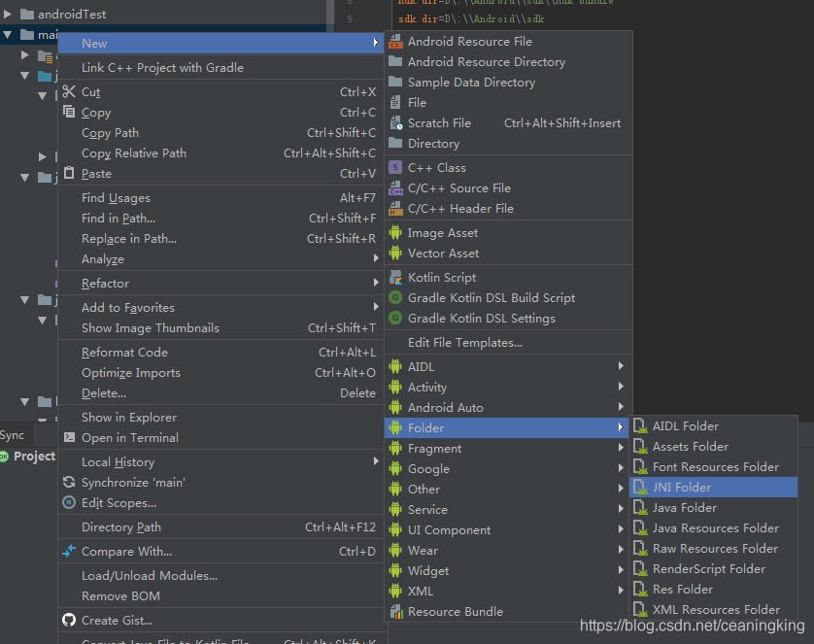Select Raw Resources Folder option
The height and width of the screenshot is (644, 814).
click(x=714, y=549)
